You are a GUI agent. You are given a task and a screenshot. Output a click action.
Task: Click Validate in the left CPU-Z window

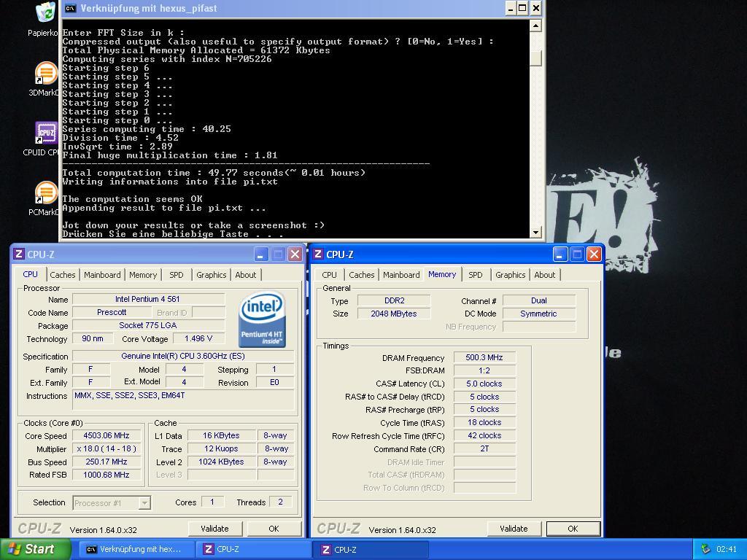tap(215, 529)
